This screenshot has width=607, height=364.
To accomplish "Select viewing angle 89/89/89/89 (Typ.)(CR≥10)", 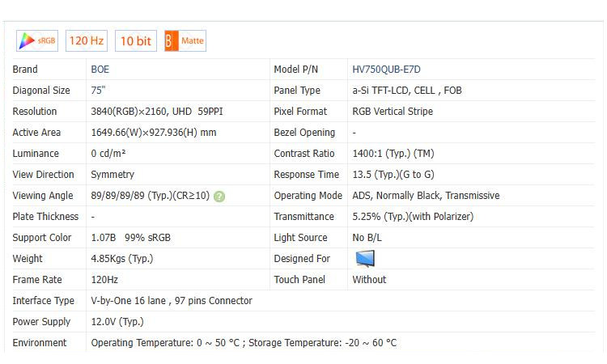I will click(151, 195).
